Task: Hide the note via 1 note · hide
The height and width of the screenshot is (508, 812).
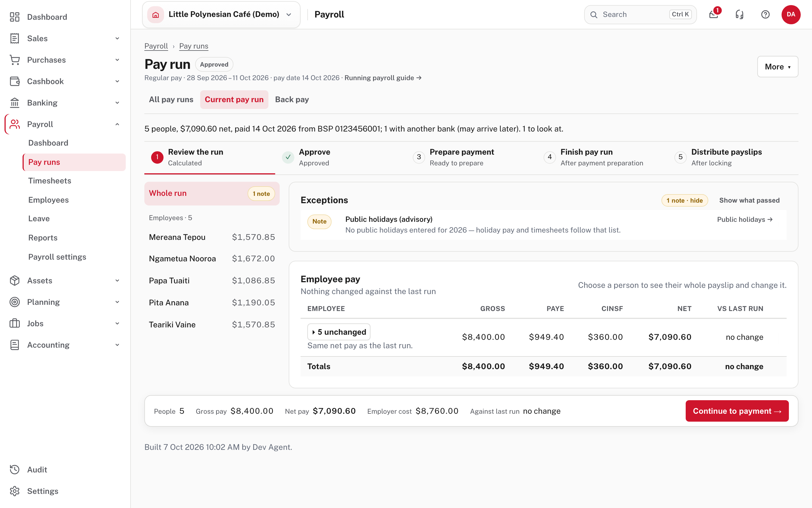Action: 685,200
